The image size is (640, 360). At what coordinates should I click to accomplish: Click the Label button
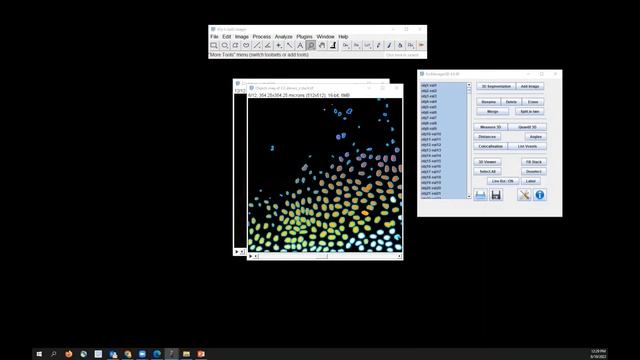click(x=531, y=181)
